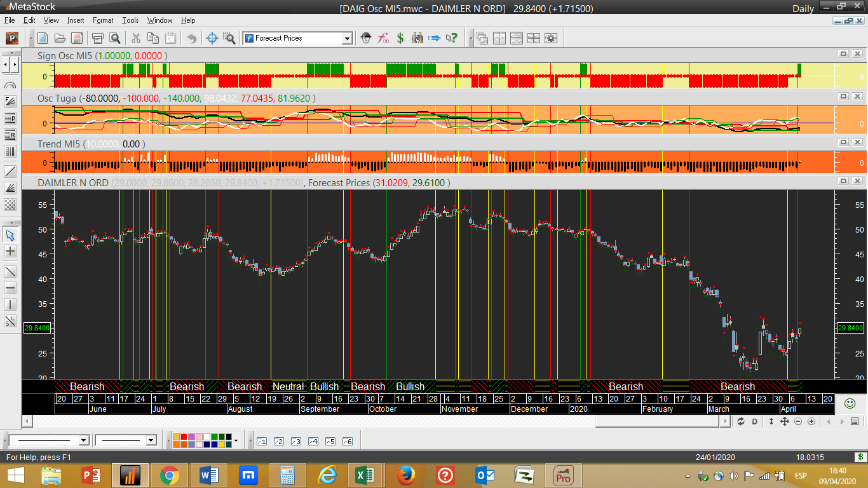Expand the first line style dropdown
Image resolution: width=868 pixels, height=488 pixels.
tap(83, 440)
